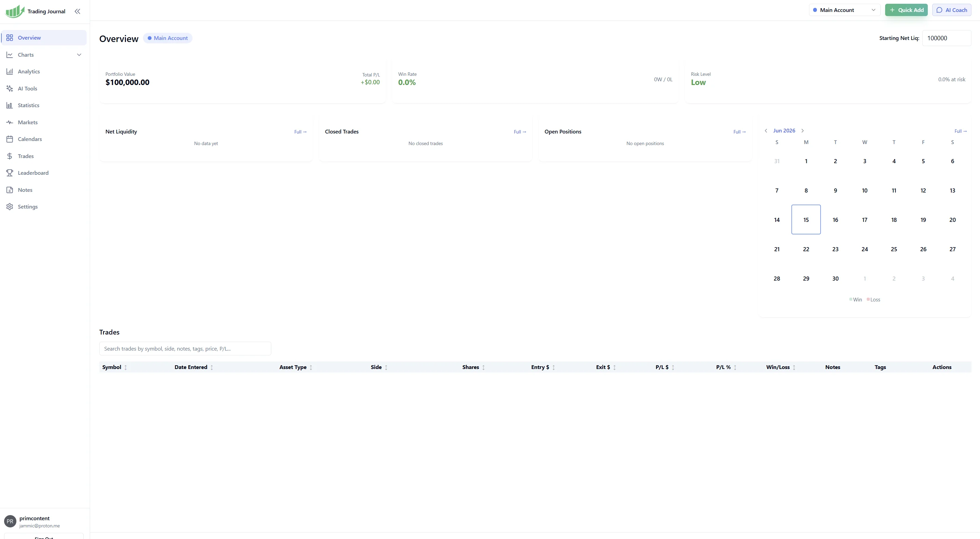Click the Portfolio Value $100,000.00 amount
The image size is (980, 539).
click(x=127, y=83)
